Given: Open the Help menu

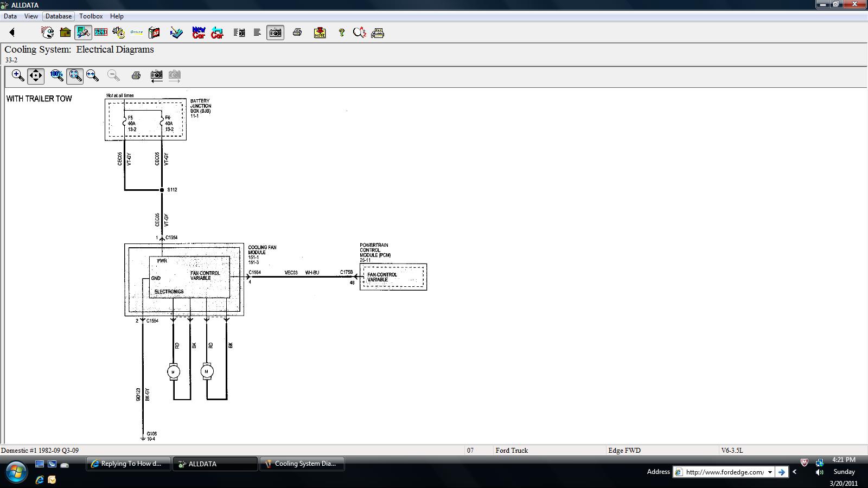Looking at the screenshot, I should tap(117, 16).
